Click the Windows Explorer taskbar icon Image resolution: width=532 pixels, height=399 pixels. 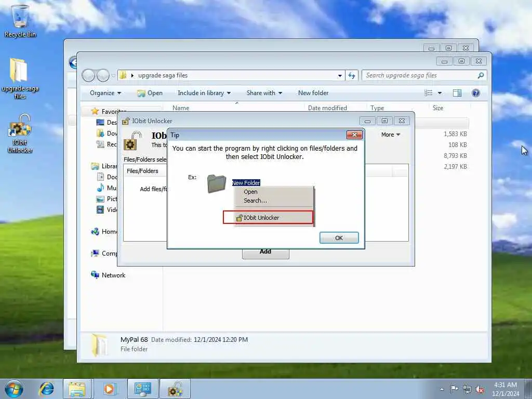click(x=77, y=389)
